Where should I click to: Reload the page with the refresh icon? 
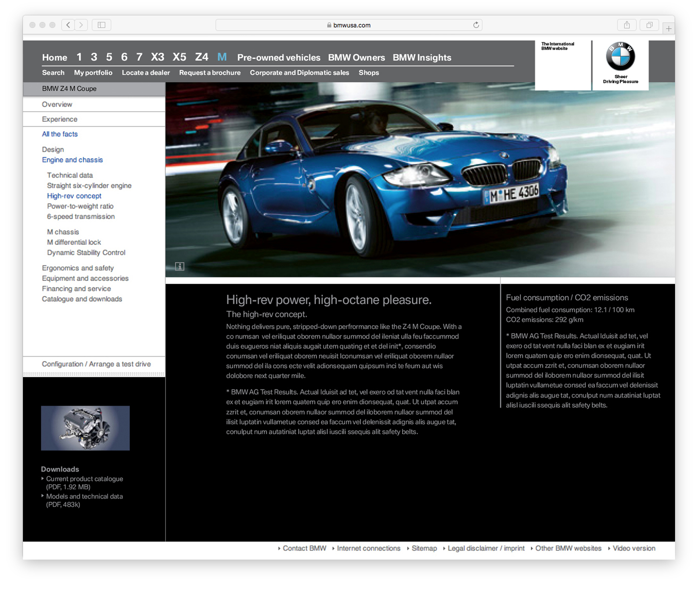coord(476,25)
